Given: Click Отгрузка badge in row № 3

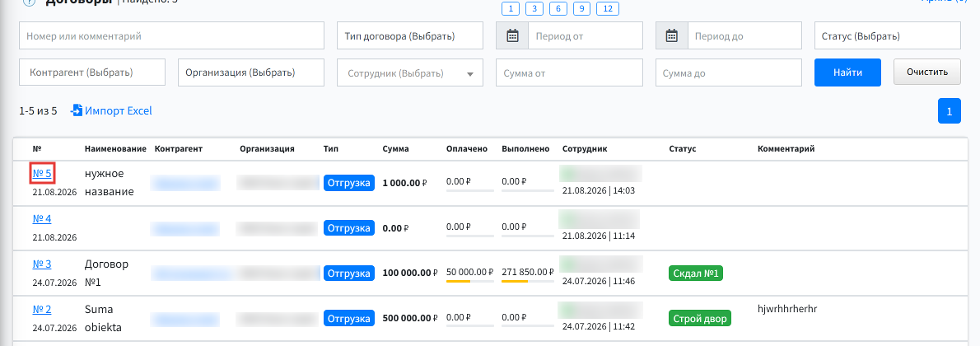Looking at the screenshot, I should pyautogui.click(x=348, y=273).
